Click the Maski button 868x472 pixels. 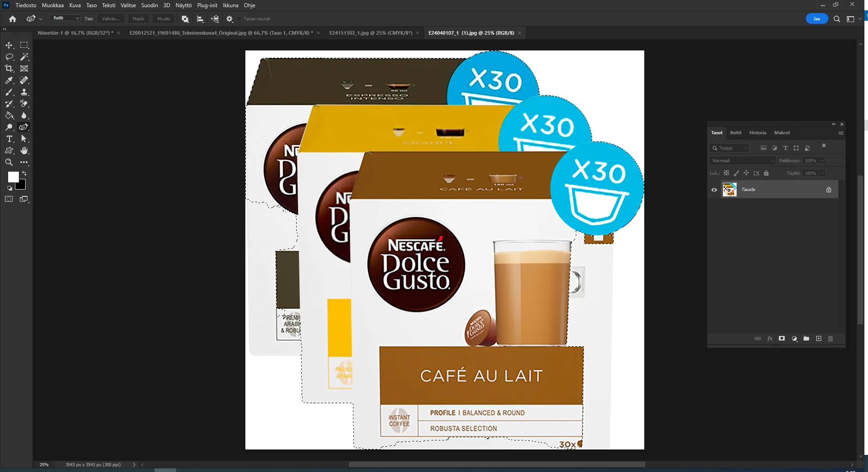coord(139,19)
